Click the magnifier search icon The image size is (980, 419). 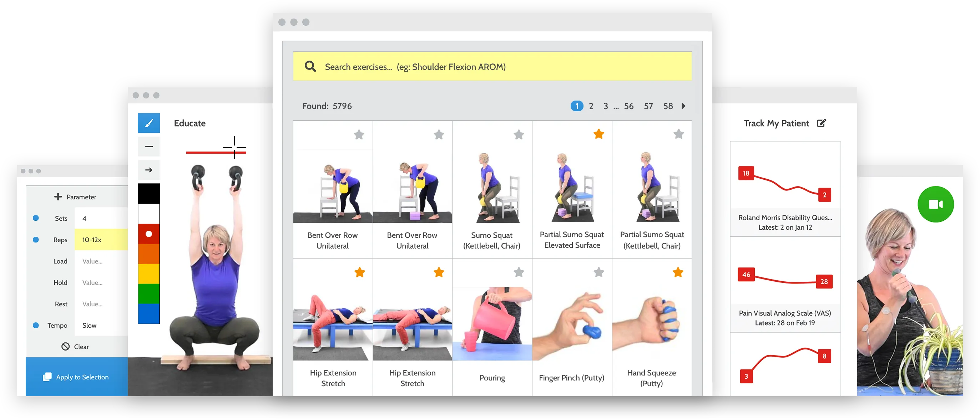pyautogui.click(x=310, y=67)
